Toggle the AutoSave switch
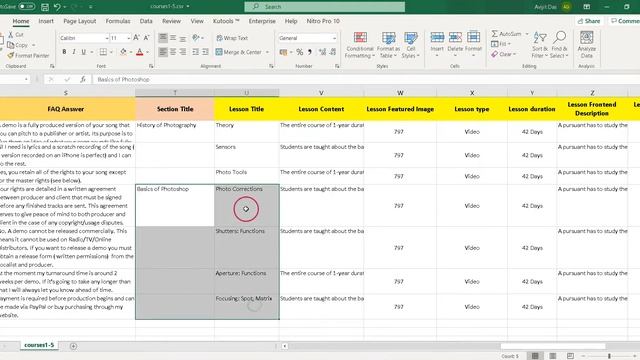 [x=27, y=7]
